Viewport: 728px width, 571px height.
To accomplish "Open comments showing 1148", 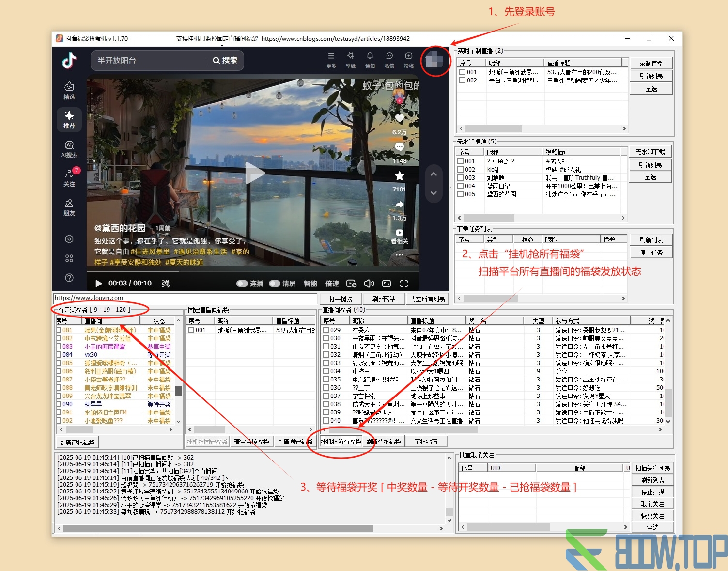I will pyautogui.click(x=400, y=147).
